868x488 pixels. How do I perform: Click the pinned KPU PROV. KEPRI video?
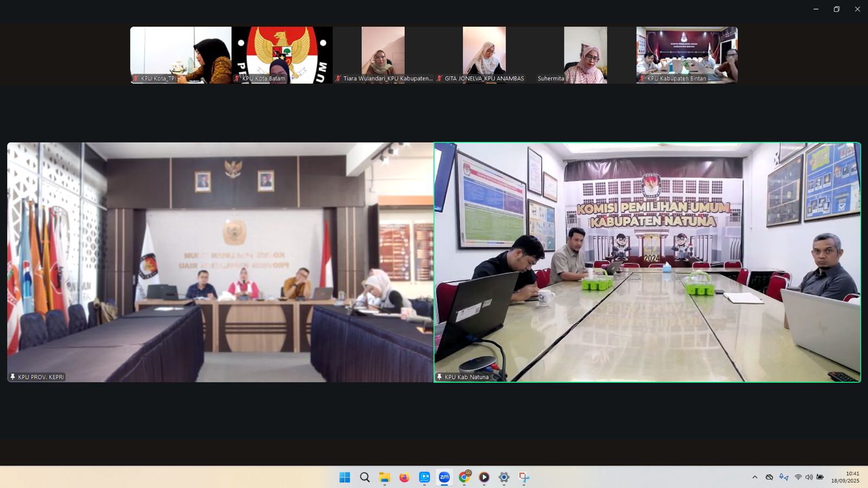[x=220, y=262]
